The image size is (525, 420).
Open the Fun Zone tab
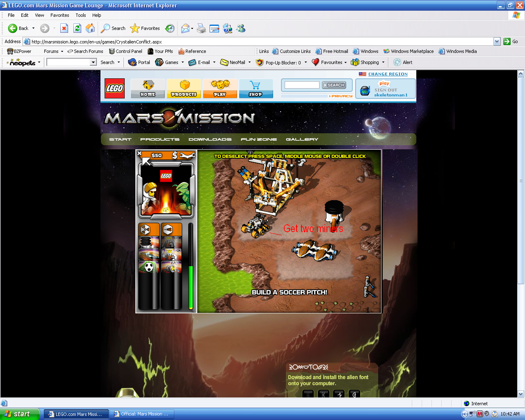259,139
